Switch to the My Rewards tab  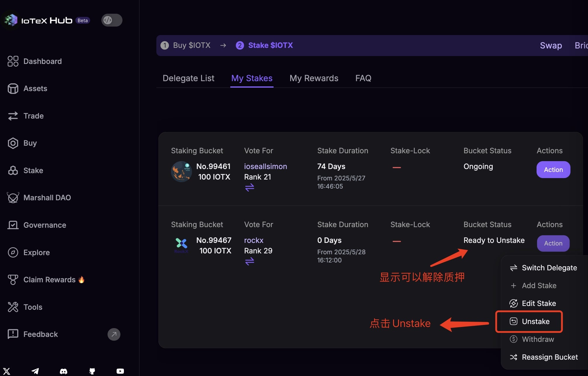(314, 78)
